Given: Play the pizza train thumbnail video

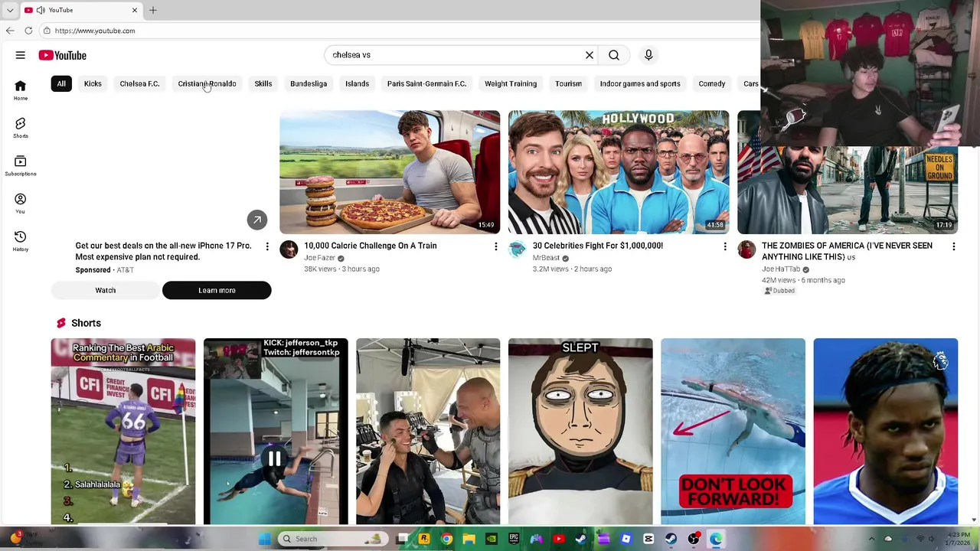Looking at the screenshot, I should pyautogui.click(x=390, y=172).
